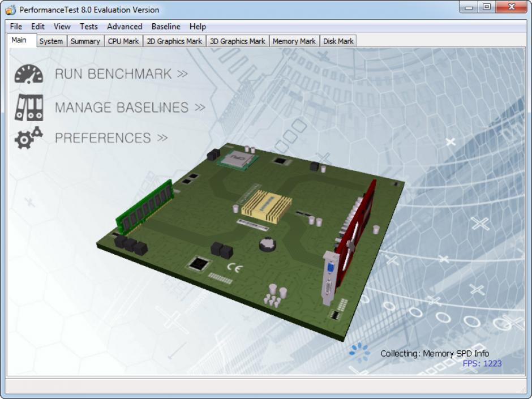Click the spinning loading indicator icon
The image size is (532, 399).
tap(359, 352)
